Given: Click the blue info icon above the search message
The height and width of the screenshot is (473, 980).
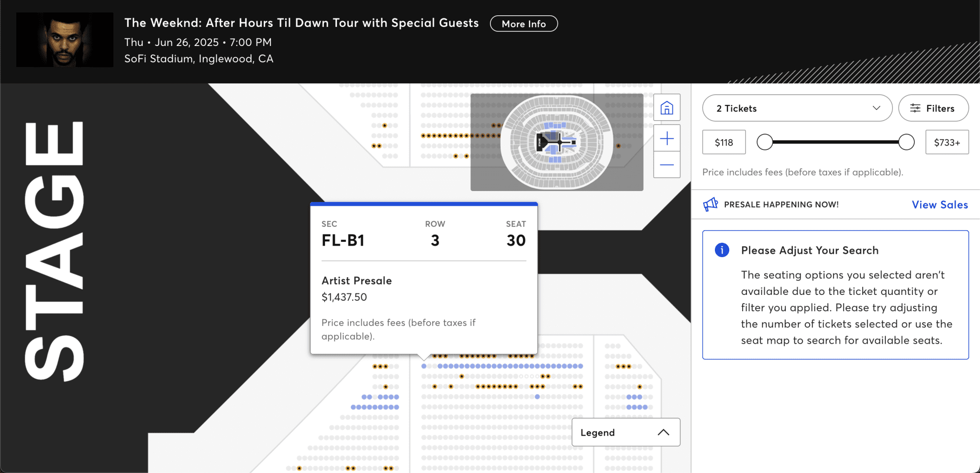Looking at the screenshot, I should [722, 250].
